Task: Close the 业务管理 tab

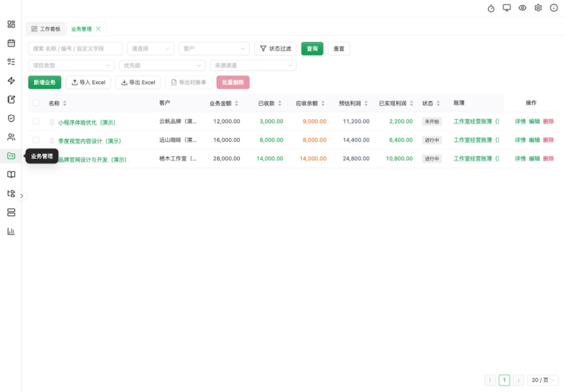Action: click(x=98, y=29)
